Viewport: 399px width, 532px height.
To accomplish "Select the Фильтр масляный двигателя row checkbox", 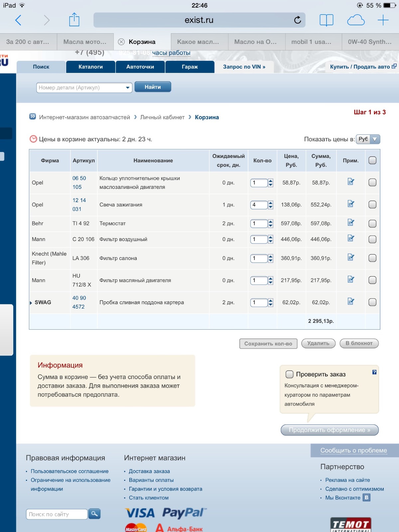I will (372, 280).
